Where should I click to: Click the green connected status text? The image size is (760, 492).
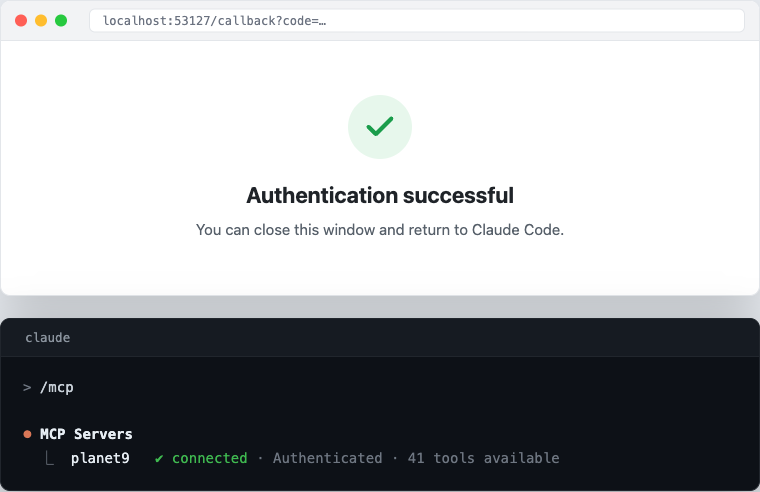(210, 458)
